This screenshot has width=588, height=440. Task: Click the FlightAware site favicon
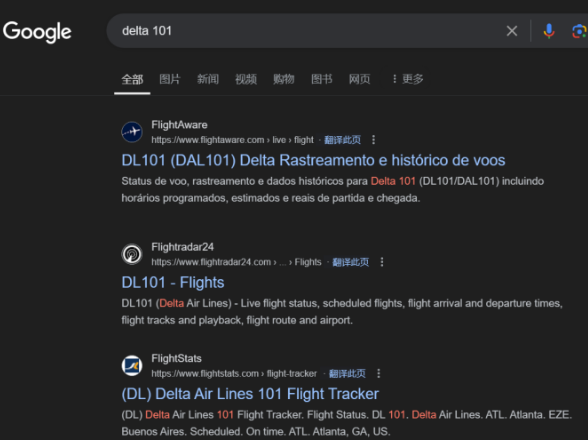coord(132,132)
